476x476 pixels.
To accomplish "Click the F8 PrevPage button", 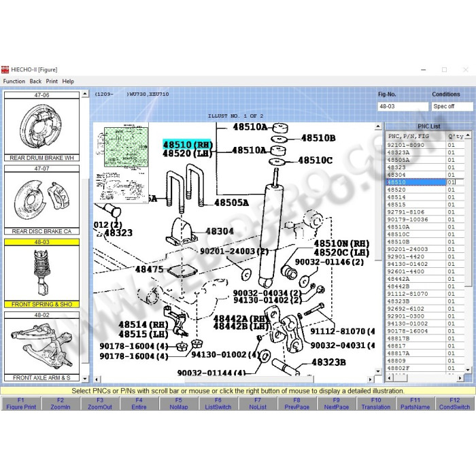I will [297, 403].
